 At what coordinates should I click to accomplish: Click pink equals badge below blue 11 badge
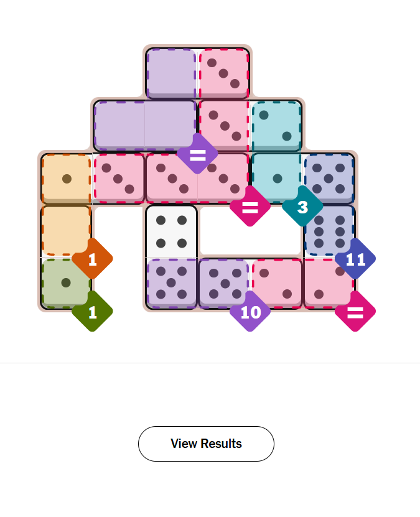(355, 311)
